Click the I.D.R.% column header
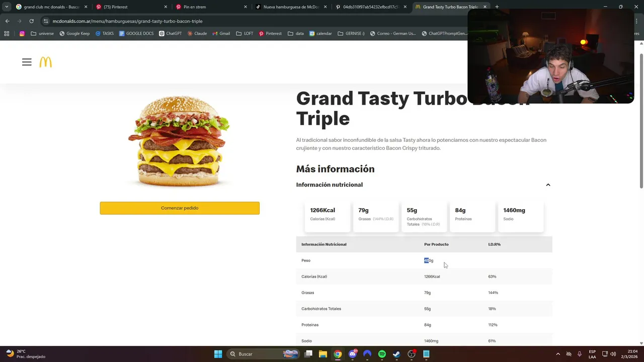Viewport: 644px width, 362px height. click(x=494, y=244)
